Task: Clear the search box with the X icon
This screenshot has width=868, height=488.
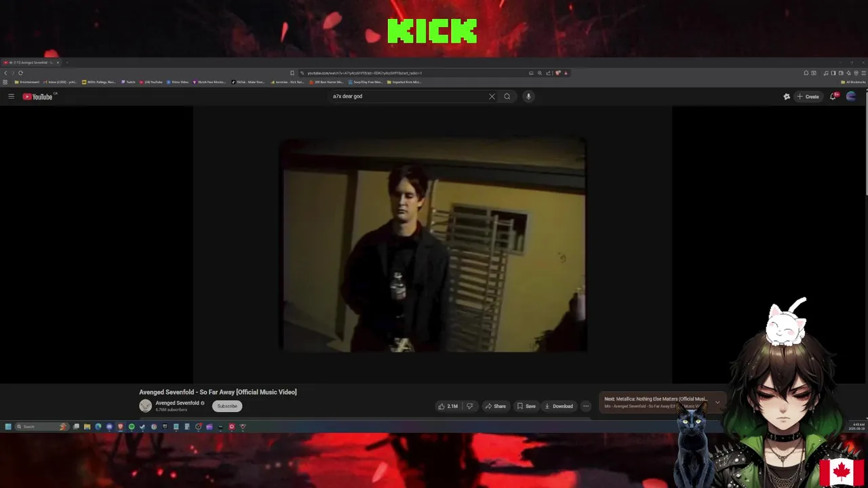Action: pos(492,96)
